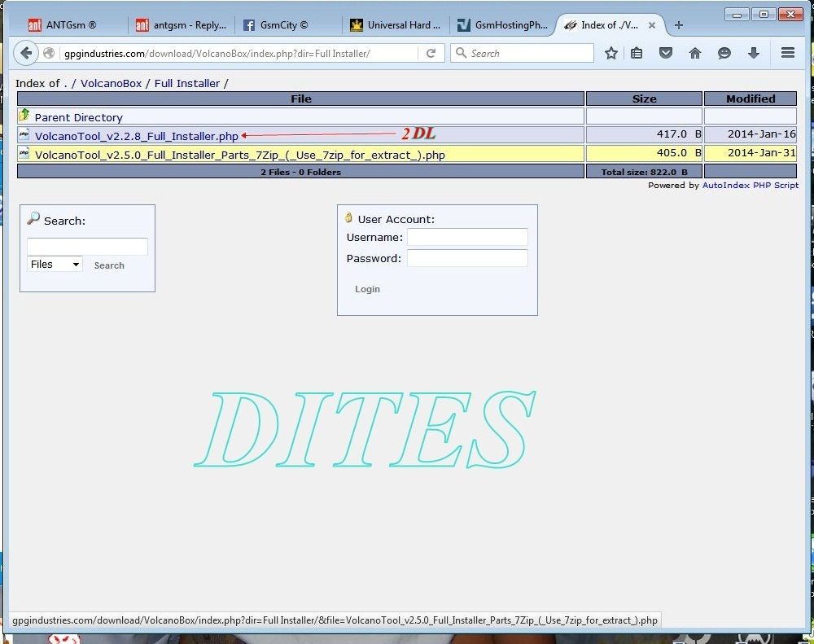Click the Username field

467,237
